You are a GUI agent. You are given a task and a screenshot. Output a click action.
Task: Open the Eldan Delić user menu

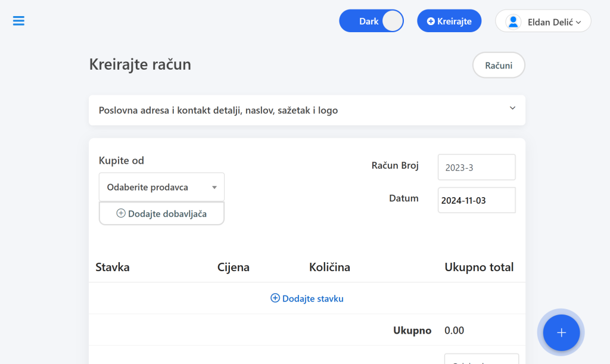coord(543,21)
